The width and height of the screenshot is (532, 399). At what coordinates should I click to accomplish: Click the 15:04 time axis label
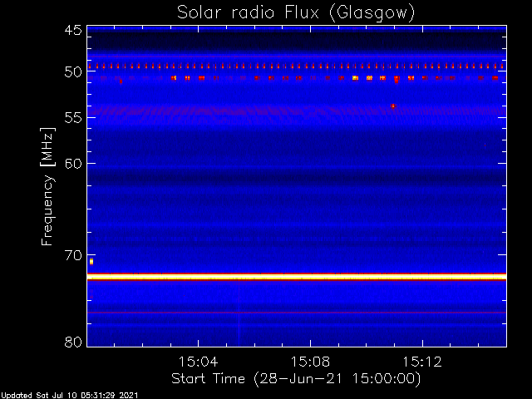click(198, 362)
